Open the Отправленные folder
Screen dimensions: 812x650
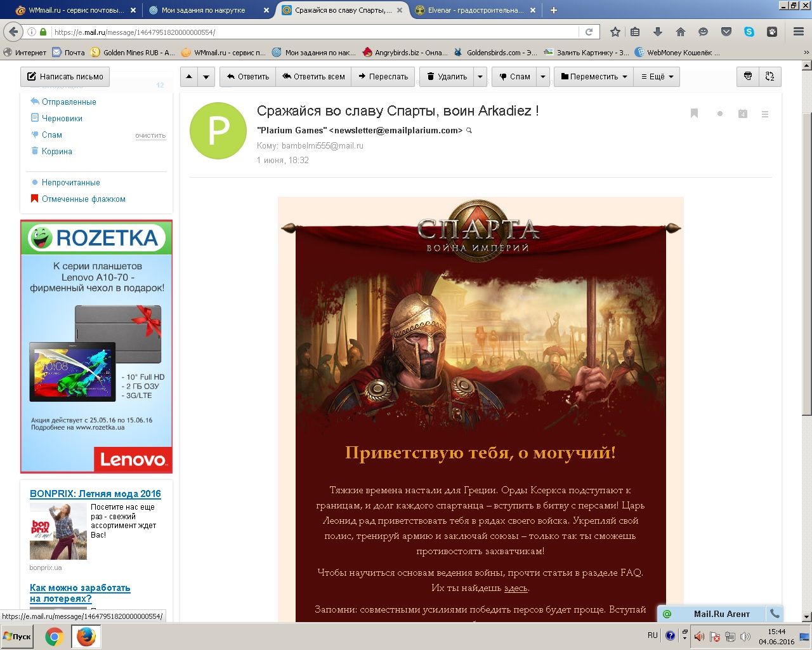click(69, 102)
